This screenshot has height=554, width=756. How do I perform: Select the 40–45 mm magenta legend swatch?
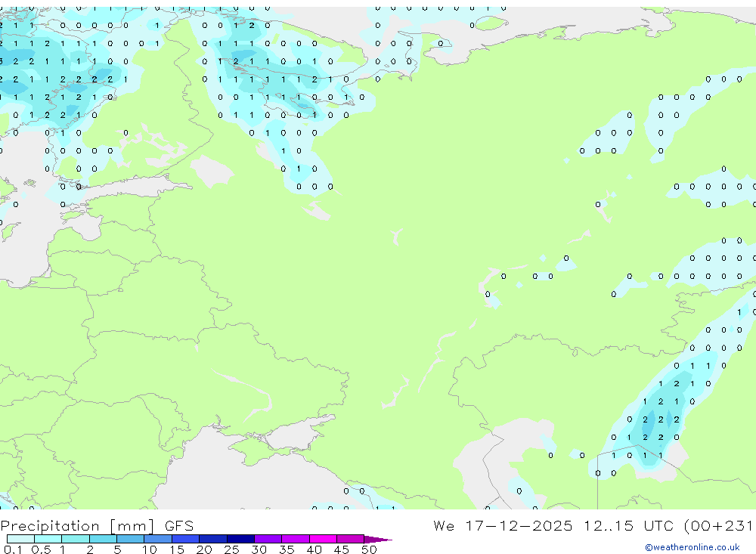[x=323, y=539]
